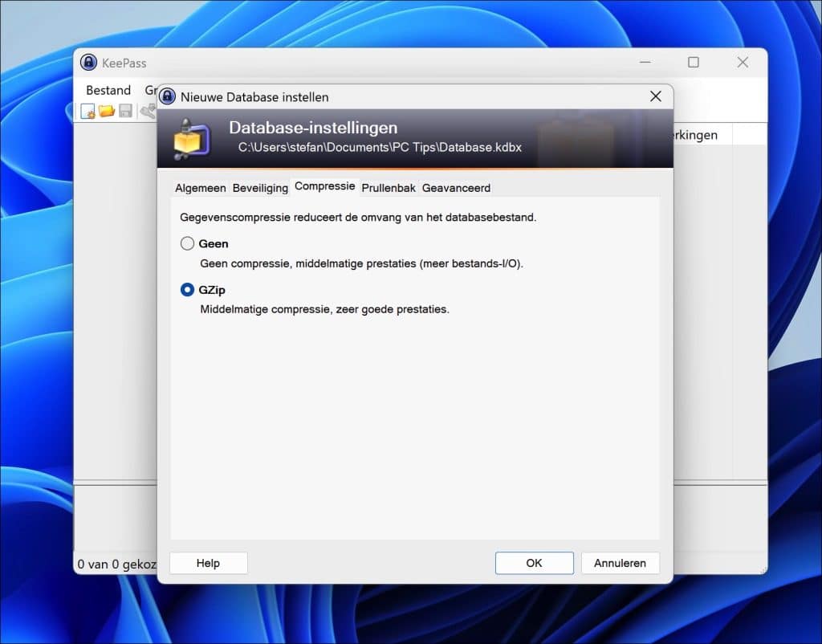
Task: Open Help for database settings
Action: coord(208,562)
